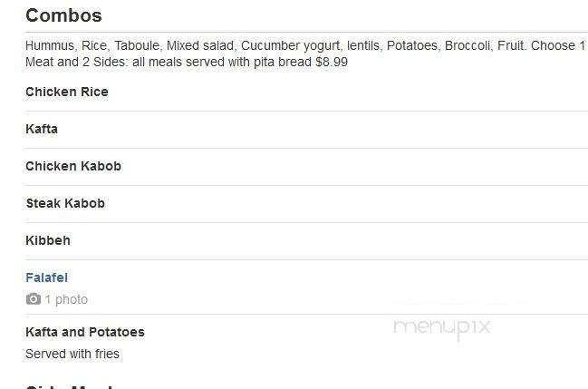Screen dimensions: 588x389
Task: Select the Kafta menu item
Action: click(x=42, y=129)
